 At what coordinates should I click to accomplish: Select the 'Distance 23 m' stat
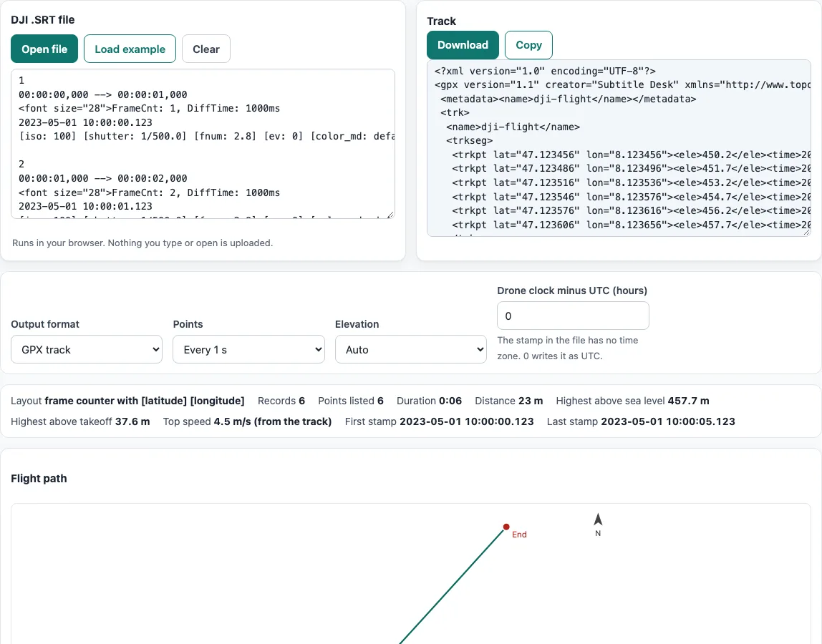click(x=508, y=401)
